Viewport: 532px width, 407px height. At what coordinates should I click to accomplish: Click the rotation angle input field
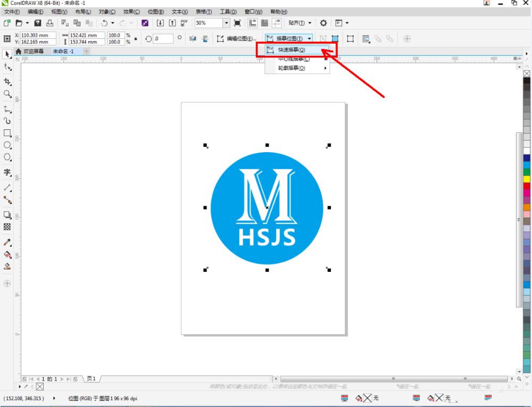[x=163, y=39]
